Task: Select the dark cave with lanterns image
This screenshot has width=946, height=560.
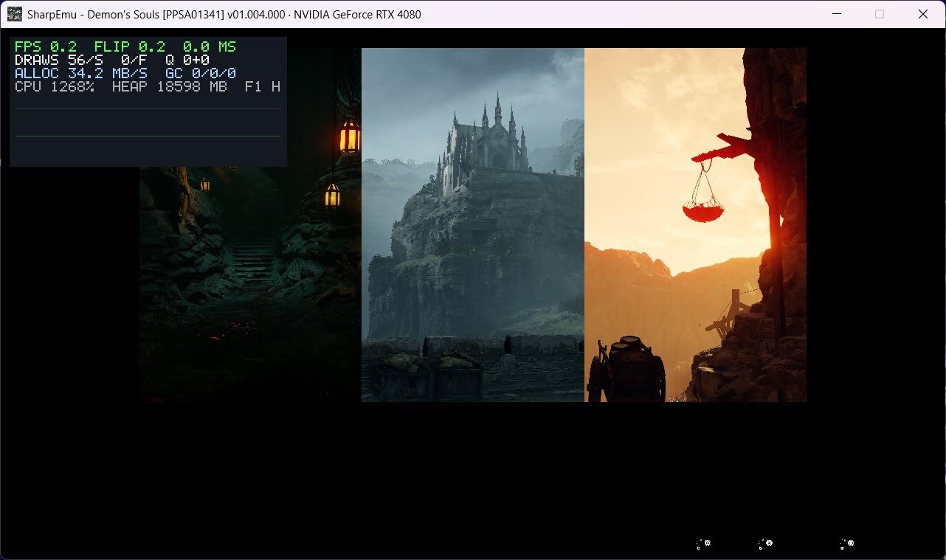Action: [250, 225]
